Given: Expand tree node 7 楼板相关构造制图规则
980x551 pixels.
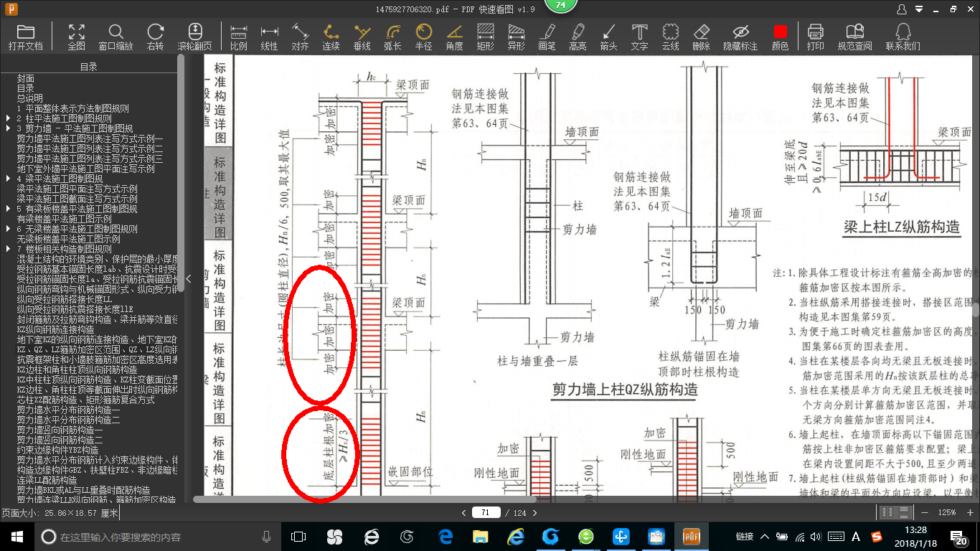Looking at the screenshot, I should point(8,250).
